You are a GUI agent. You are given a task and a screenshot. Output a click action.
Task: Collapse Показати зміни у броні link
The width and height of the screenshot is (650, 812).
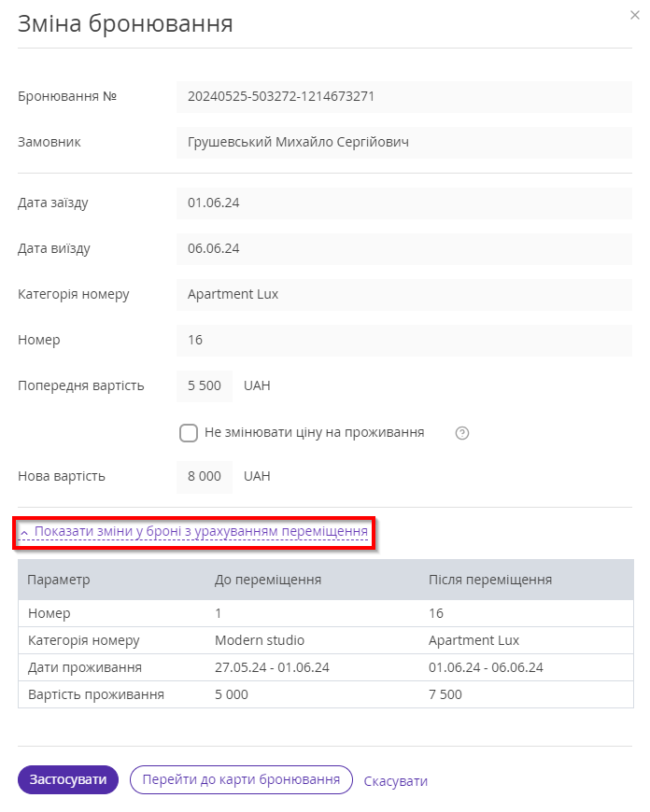[194, 531]
